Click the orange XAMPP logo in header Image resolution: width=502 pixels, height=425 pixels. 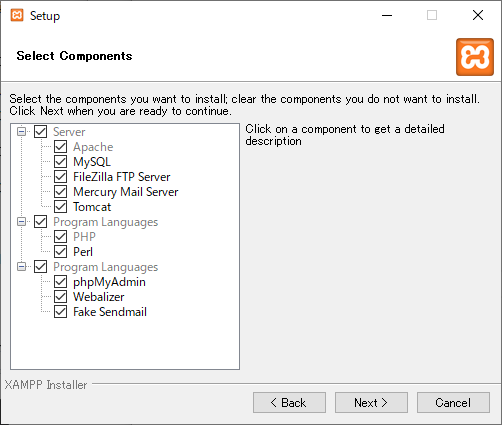pos(475,57)
